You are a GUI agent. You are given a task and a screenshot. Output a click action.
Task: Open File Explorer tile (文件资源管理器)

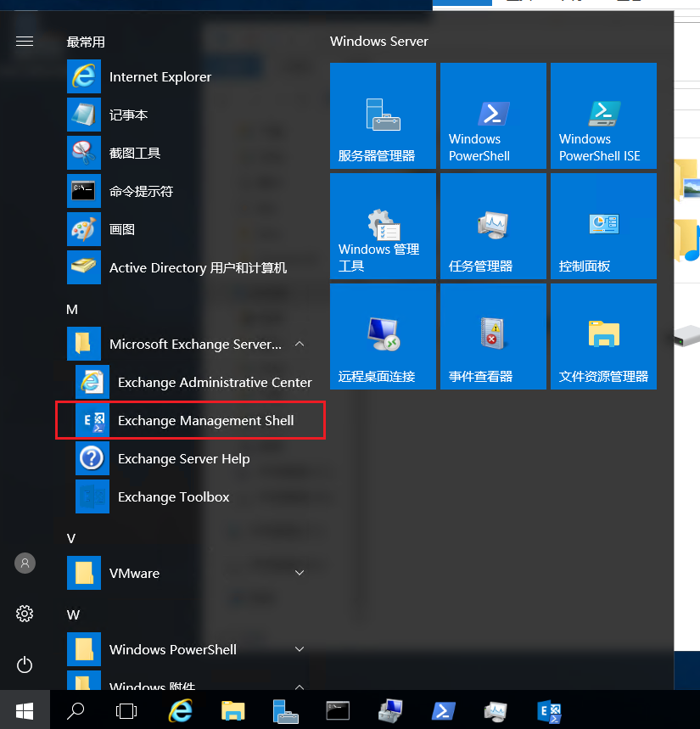603,336
